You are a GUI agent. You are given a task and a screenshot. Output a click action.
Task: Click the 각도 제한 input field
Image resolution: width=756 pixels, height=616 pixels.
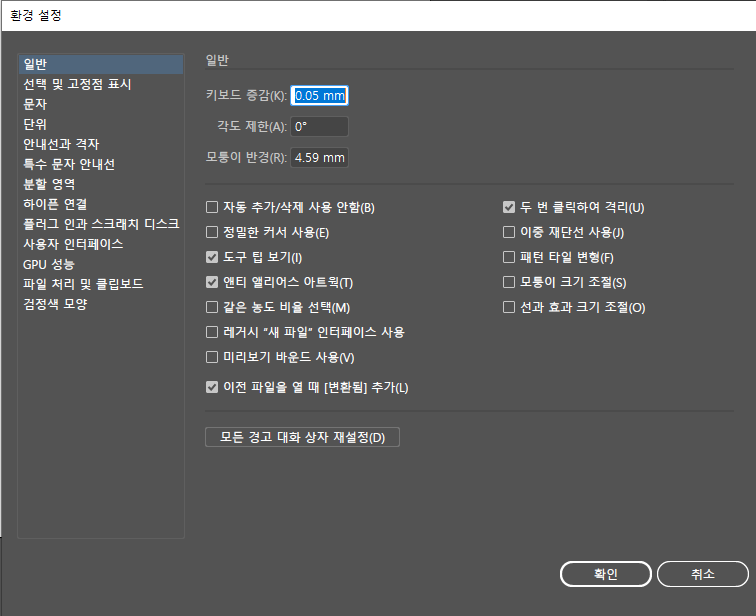click(x=319, y=127)
